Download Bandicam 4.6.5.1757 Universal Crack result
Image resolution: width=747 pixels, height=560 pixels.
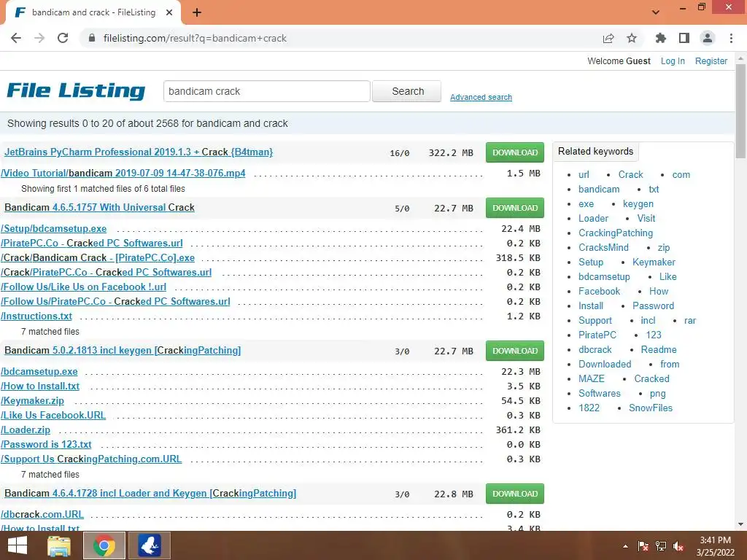click(x=515, y=208)
